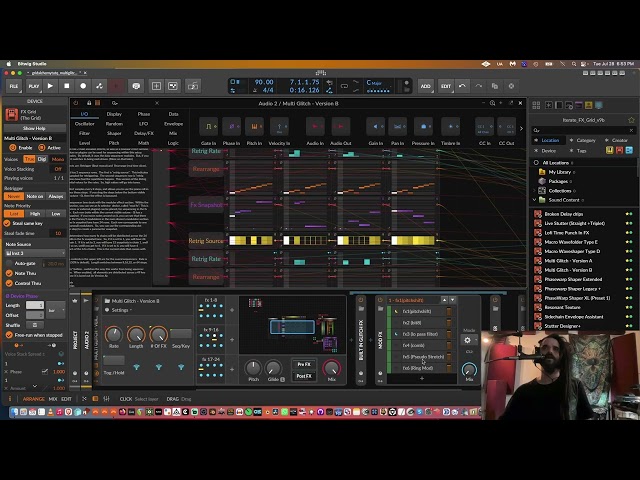Click the Audio Out module icon

click(x=340, y=127)
